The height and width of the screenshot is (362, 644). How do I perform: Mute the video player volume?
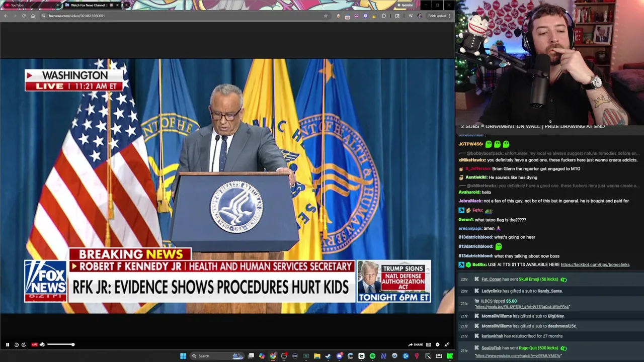point(42,344)
